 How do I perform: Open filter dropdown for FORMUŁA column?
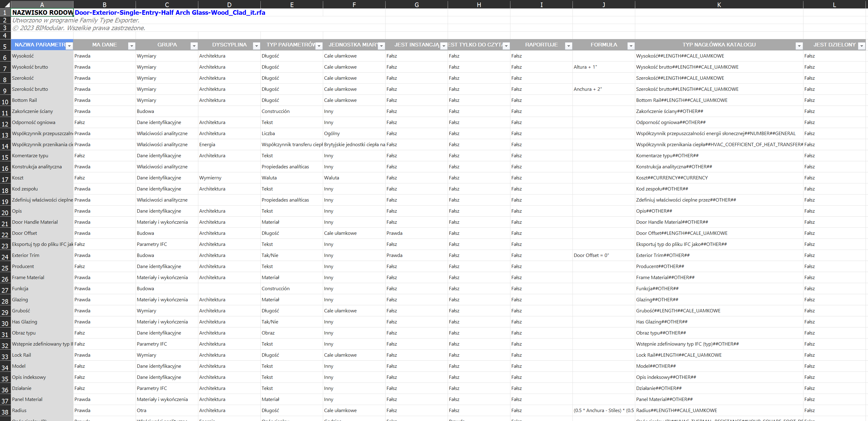[631, 46]
